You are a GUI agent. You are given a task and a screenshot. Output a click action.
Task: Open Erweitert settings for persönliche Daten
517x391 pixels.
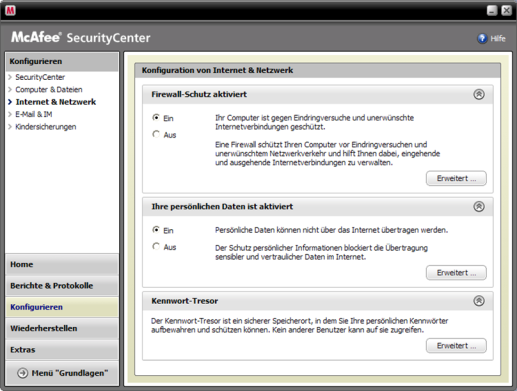coord(456,273)
